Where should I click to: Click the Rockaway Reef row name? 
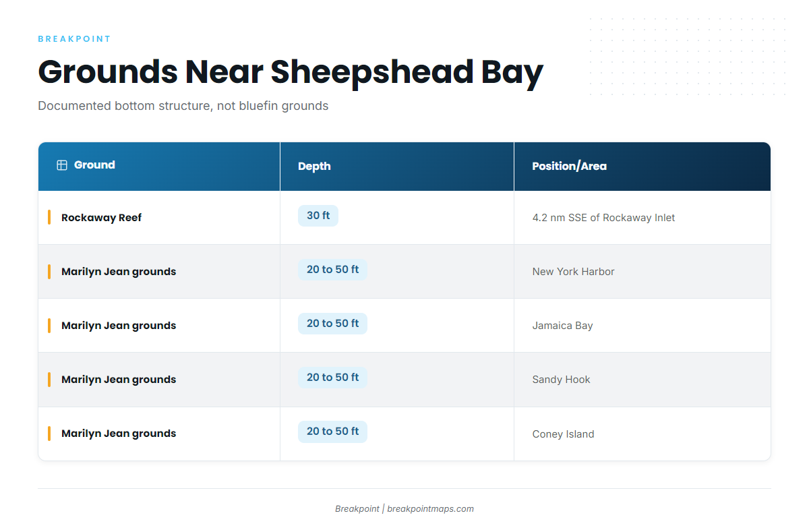click(101, 218)
